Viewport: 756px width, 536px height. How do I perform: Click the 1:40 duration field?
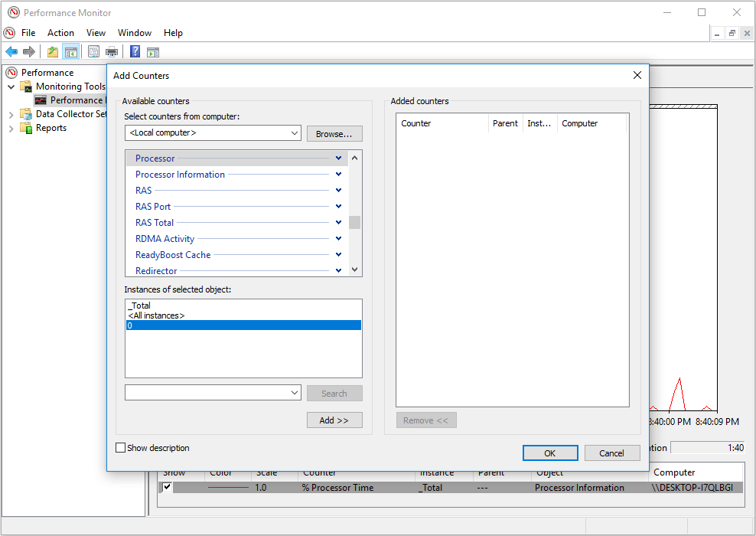coord(708,448)
